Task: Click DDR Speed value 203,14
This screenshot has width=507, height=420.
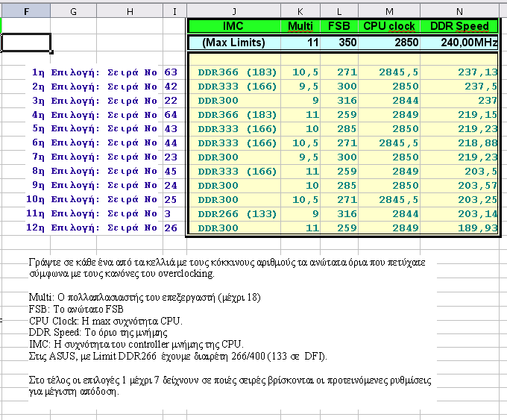Action: coord(477,214)
